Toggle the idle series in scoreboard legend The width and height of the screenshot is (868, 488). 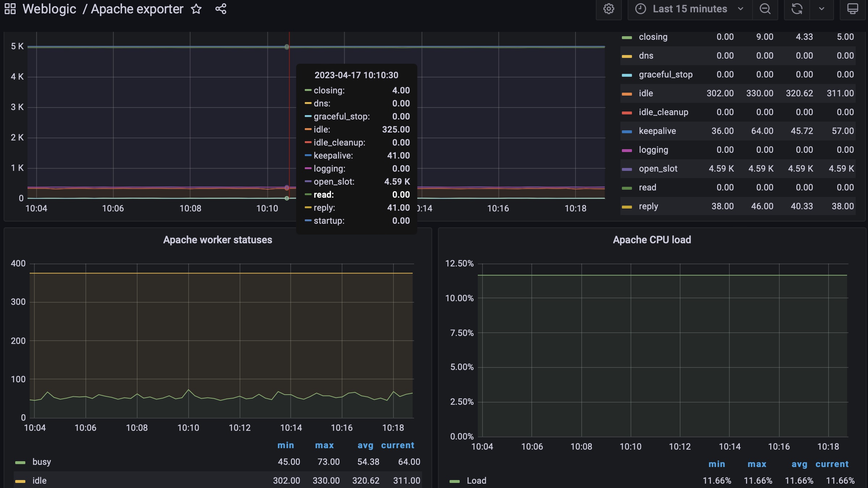646,93
